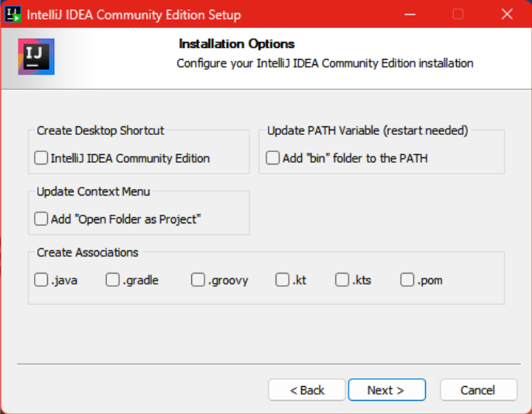Click the maximize button in title bar
The height and width of the screenshot is (414, 532).
(x=458, y=14)
